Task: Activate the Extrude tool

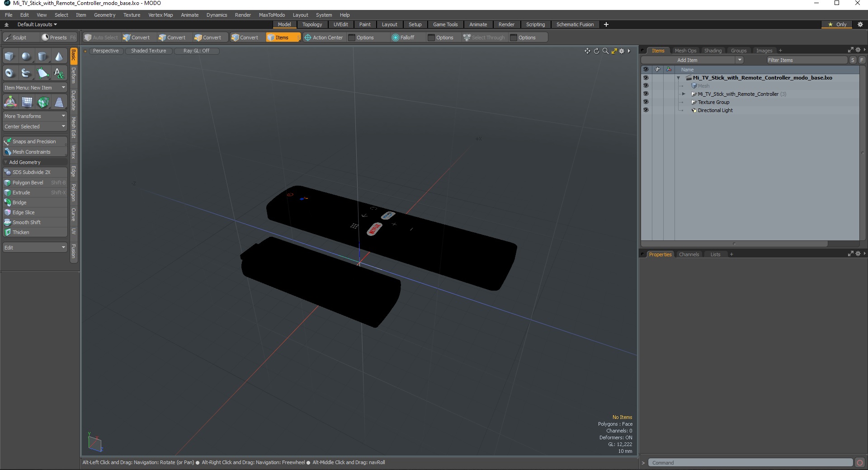Action: (x=35, y=193)
